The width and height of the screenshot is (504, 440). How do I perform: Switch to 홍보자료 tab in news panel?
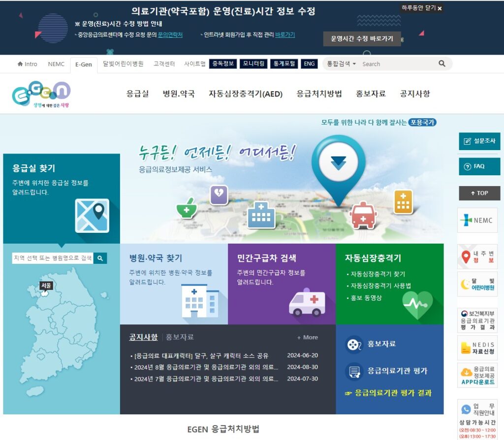click(180, 337)
